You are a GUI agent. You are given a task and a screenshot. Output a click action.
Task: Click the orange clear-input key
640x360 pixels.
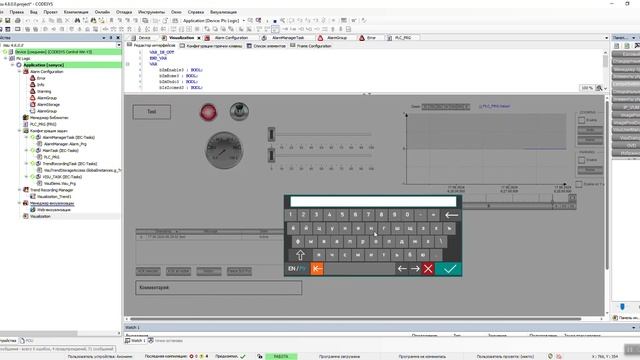coord(317,269)
